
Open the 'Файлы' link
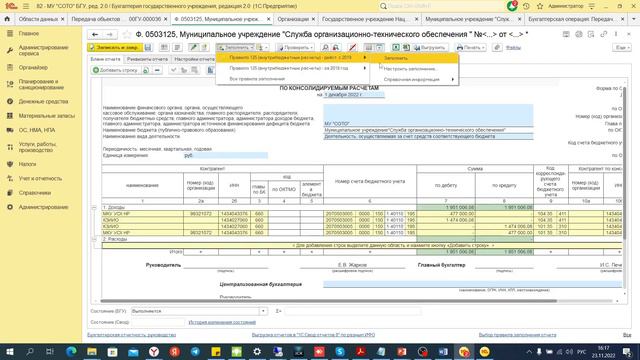click(513, 48)
